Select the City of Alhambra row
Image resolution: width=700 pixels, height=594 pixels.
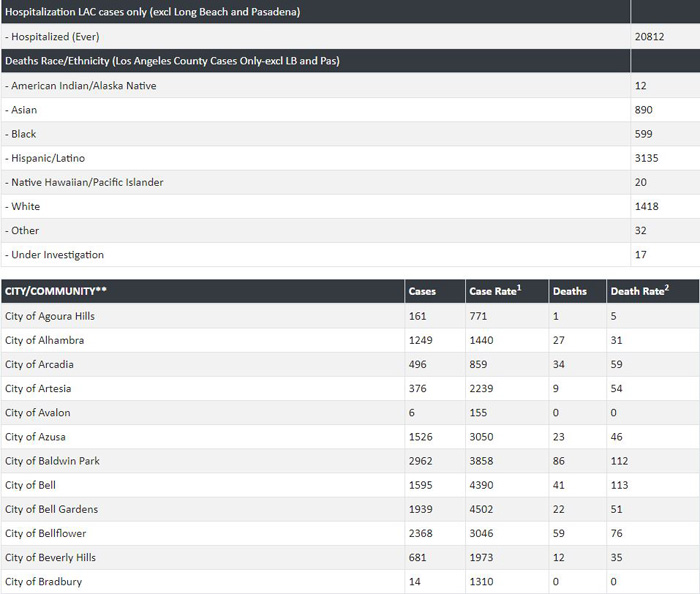click(350, 340)
